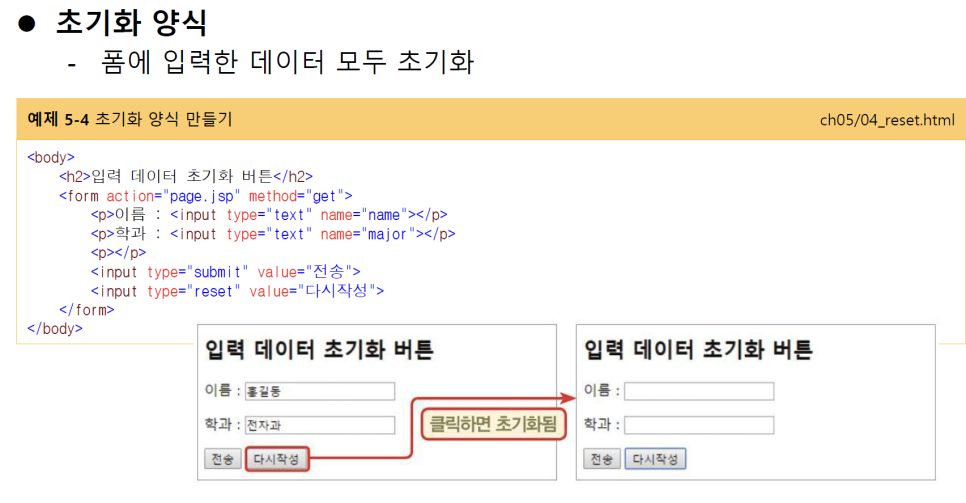This screenshot has height=503, width=966.
Task: Click the red-outlined 다시작성 button
Action: click(x=277, y=459)
